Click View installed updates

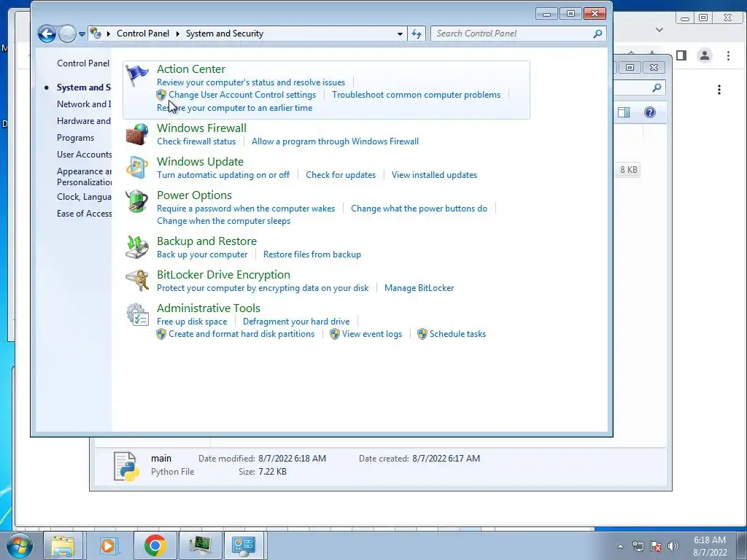click(434, 175)
